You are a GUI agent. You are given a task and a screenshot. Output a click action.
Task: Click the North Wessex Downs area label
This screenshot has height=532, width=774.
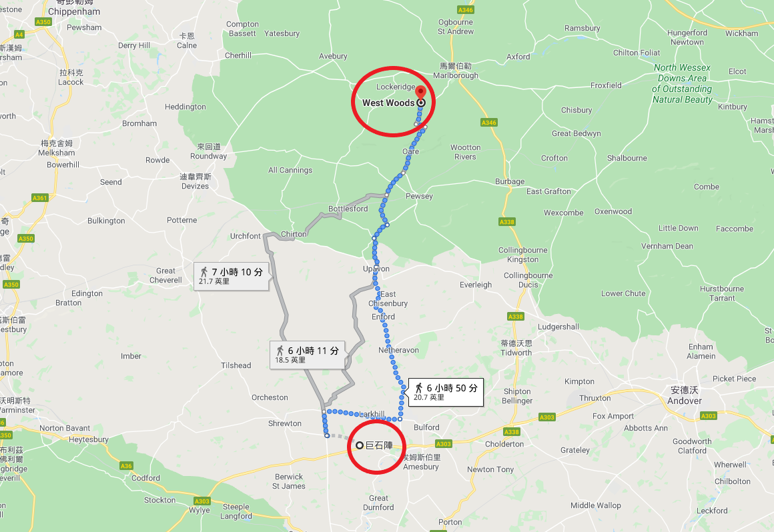[x=682, y=83]
